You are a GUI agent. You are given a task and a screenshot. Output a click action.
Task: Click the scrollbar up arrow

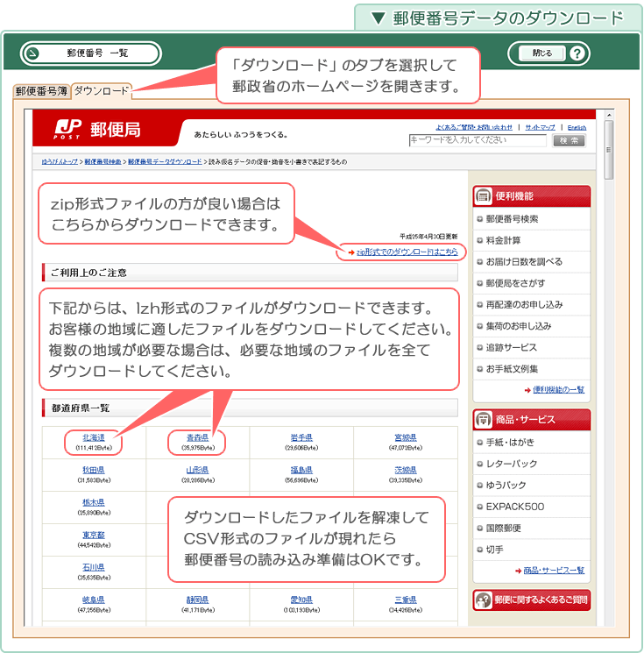(609, 115)
